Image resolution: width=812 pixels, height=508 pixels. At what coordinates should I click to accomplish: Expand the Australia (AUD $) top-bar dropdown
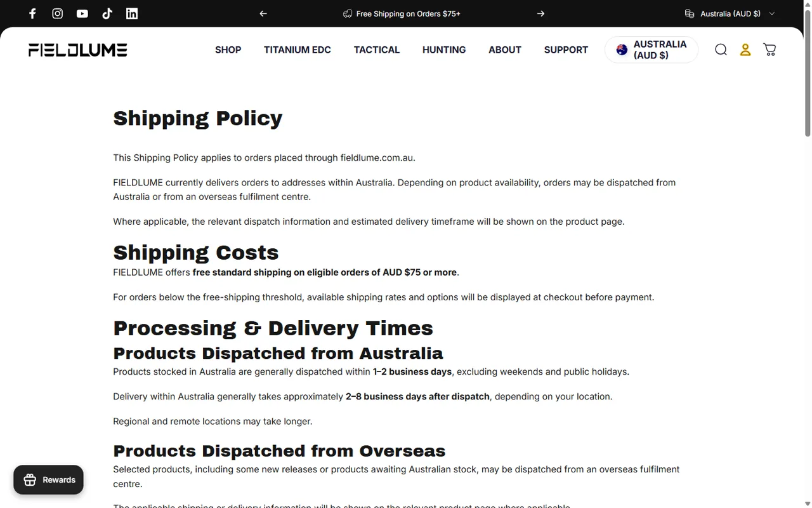[x=730, y=13]
